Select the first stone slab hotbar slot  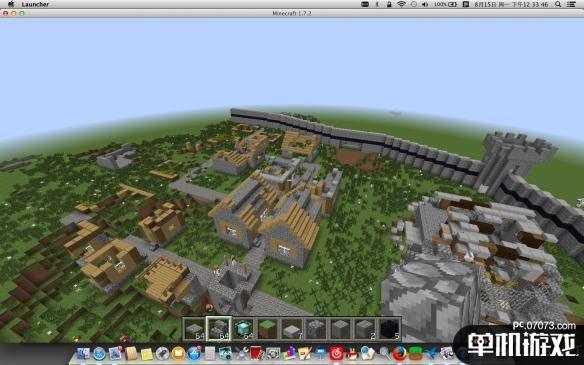coord(194,328)
